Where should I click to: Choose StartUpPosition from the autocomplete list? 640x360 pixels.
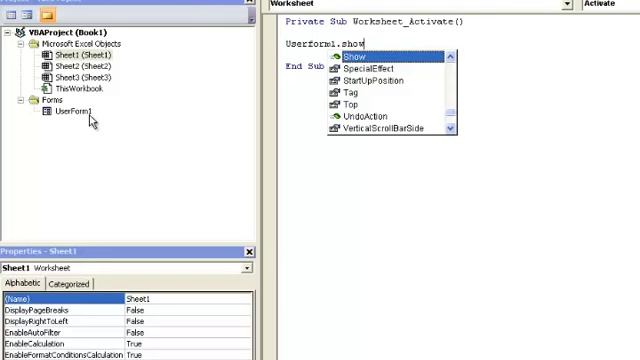click(x=373, y=81)
